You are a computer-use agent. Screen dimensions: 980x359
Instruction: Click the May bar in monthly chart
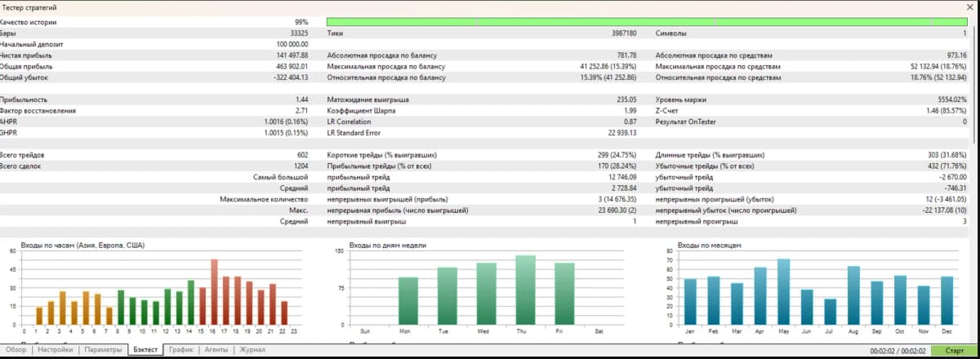pyautogui.click(x=783, y=291)
